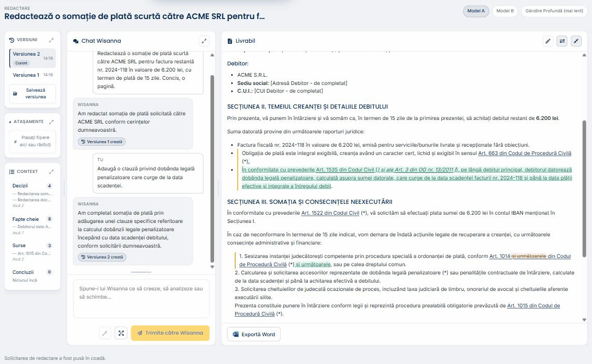Click the chat panel scrollbar
Image resolution: width=592 pixels, height=364 pixels.
pos(212,168)
